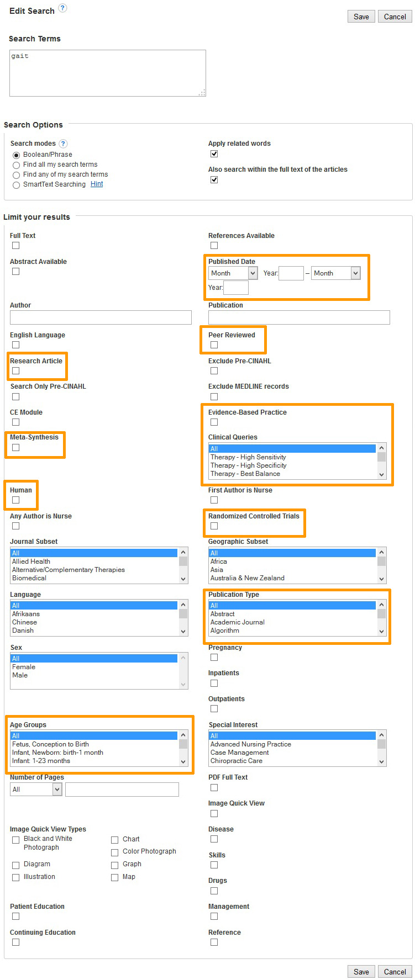
Task: Select Find any of my search terms
Action: (x=16, y=175)
